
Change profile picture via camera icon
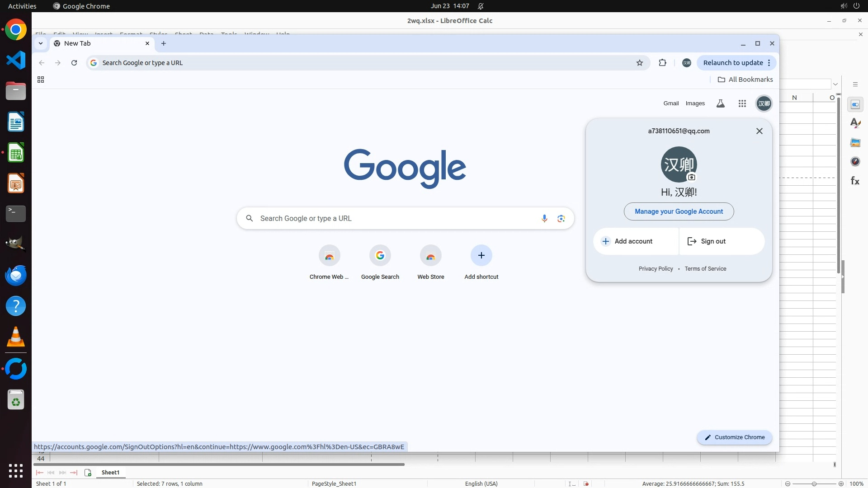(x=691, y=177)
